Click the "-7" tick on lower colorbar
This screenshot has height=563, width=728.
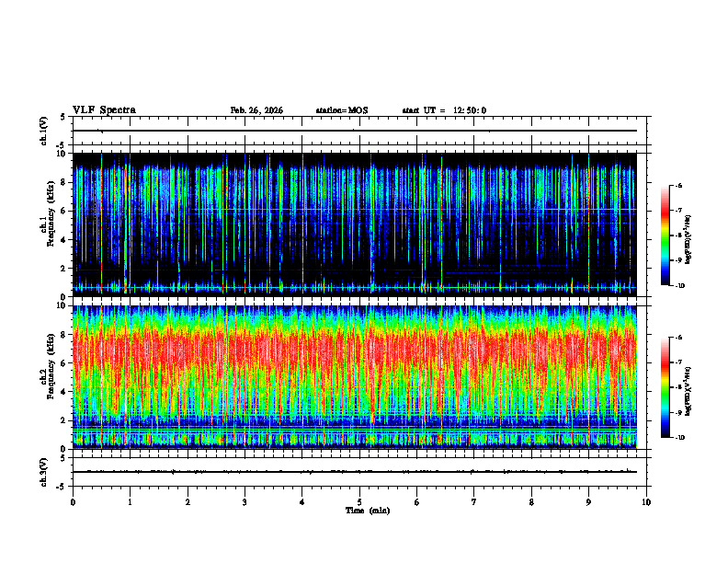(679, 362)
